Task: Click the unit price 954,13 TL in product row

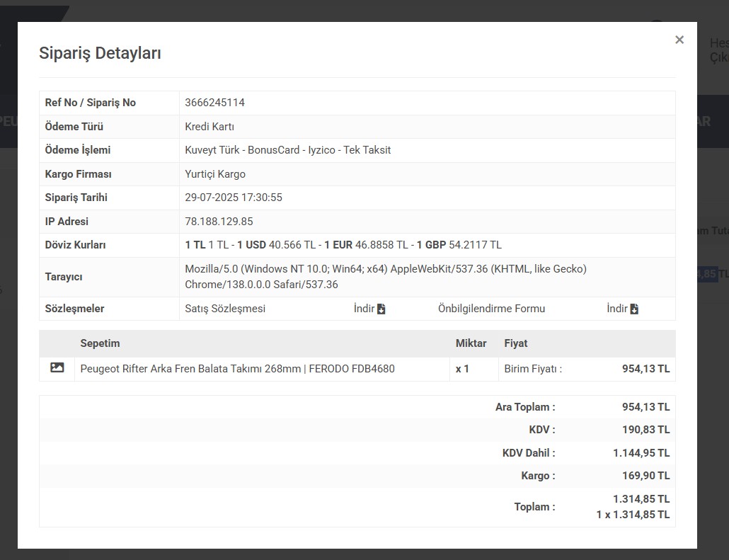Action: [x=645, y=369]
